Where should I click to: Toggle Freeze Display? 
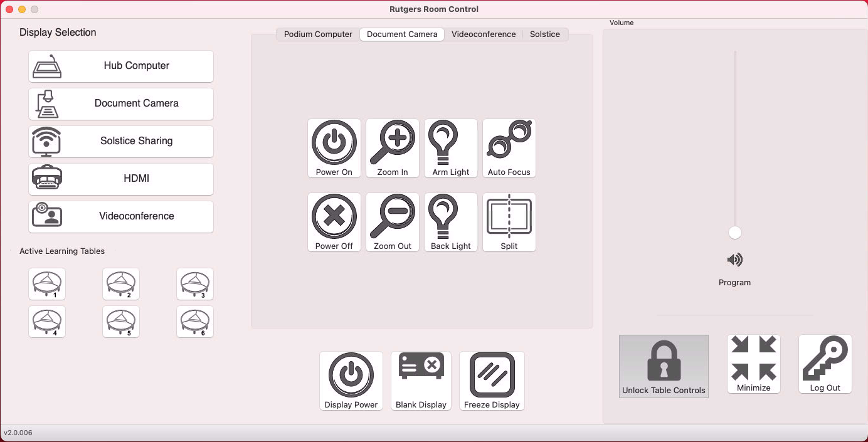click(x=492, y=381)
